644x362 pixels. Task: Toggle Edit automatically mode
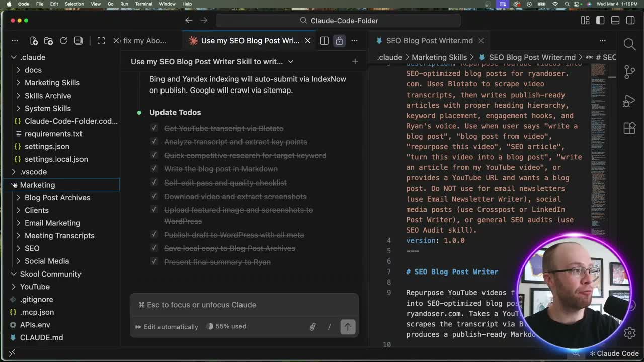(167, 327)
